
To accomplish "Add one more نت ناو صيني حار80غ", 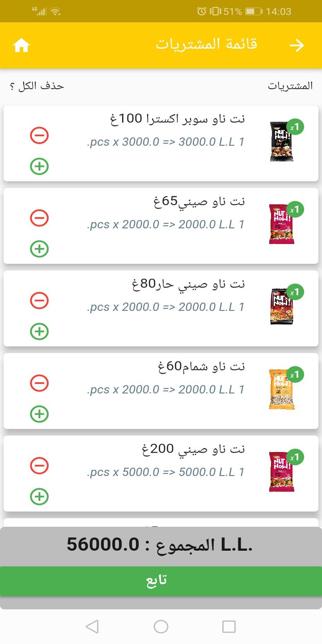I will coord(39,331).
